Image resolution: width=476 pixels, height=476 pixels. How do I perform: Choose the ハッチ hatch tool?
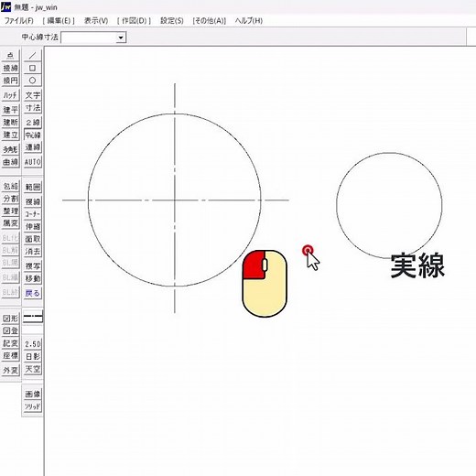tap(11, 95)
